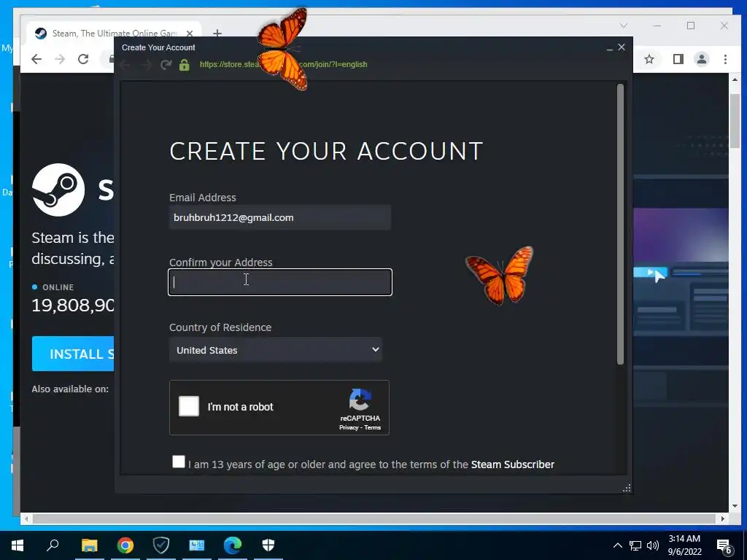Open Chrome's side panel icon
This screenshot has width=747, height=560.
pyautogui.click(x=678, y=59)
